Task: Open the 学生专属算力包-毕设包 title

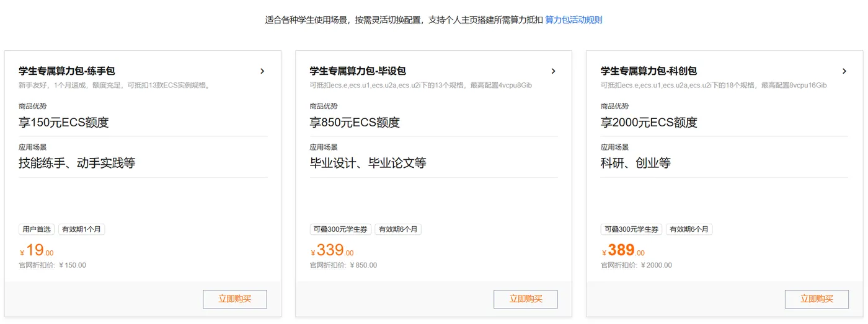Action: [x=358, y=71]
